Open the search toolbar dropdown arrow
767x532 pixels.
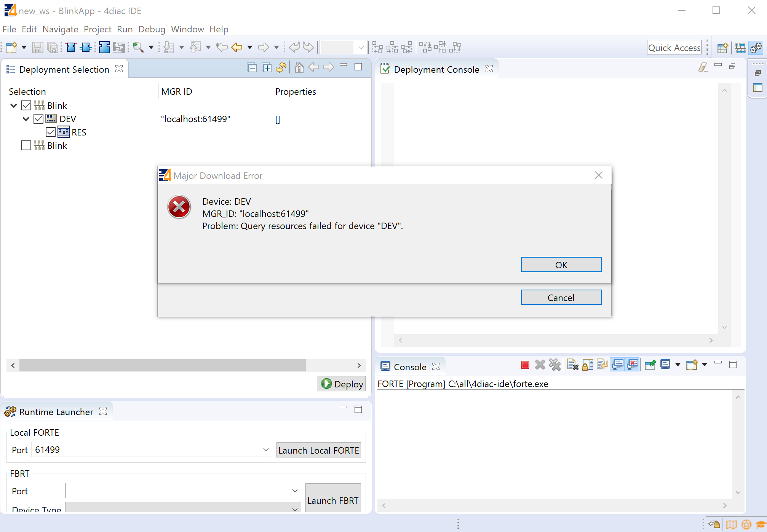click(x=151, y=47)
